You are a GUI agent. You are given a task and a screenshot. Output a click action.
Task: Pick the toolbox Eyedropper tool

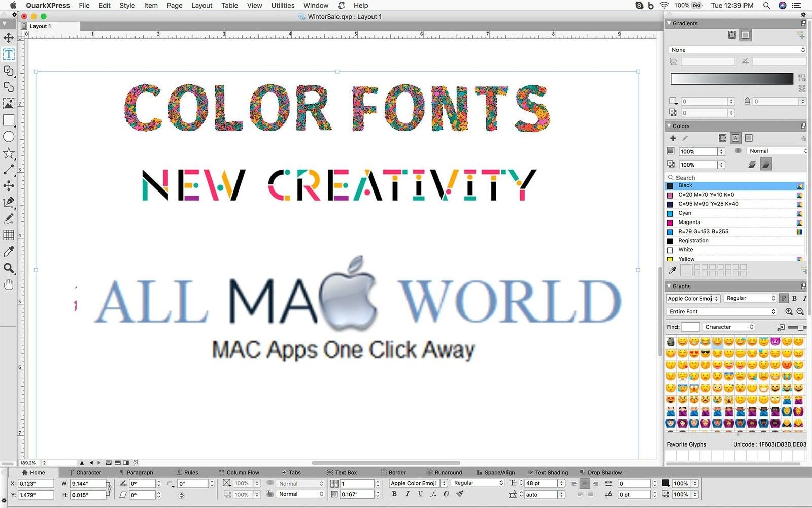9,251
